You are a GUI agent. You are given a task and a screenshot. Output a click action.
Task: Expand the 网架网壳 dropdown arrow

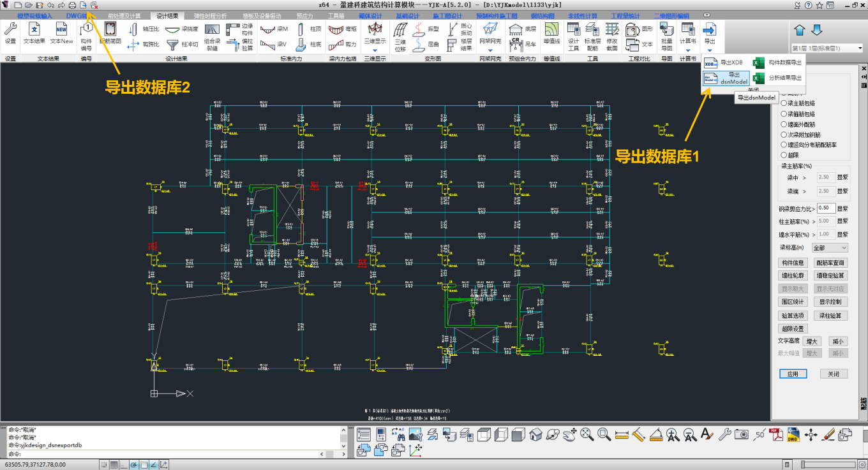click(490, 50)
